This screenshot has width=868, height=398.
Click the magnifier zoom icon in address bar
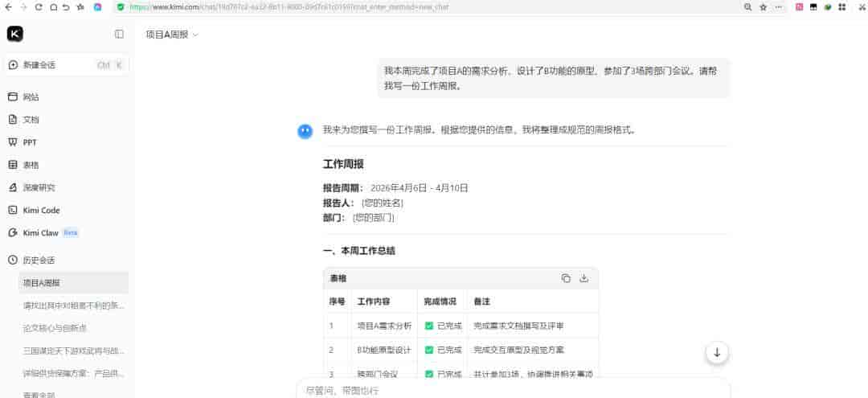click(748, 7)
